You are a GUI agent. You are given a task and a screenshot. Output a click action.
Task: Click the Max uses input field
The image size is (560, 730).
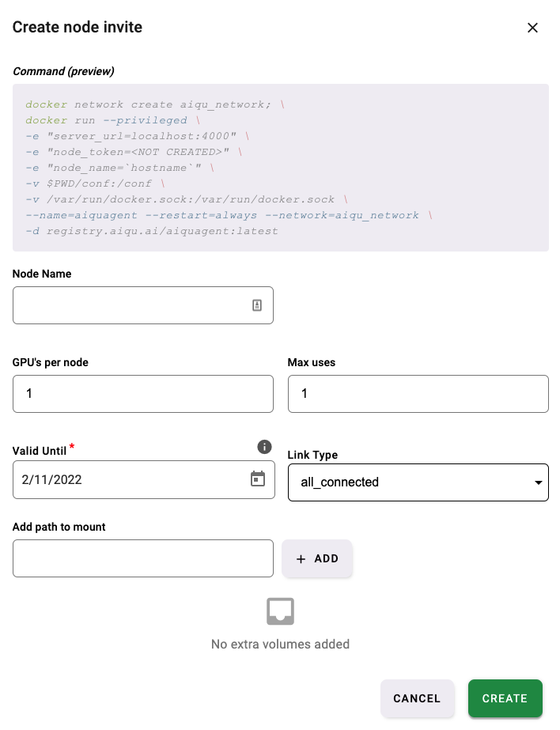[x=418, y=393]
